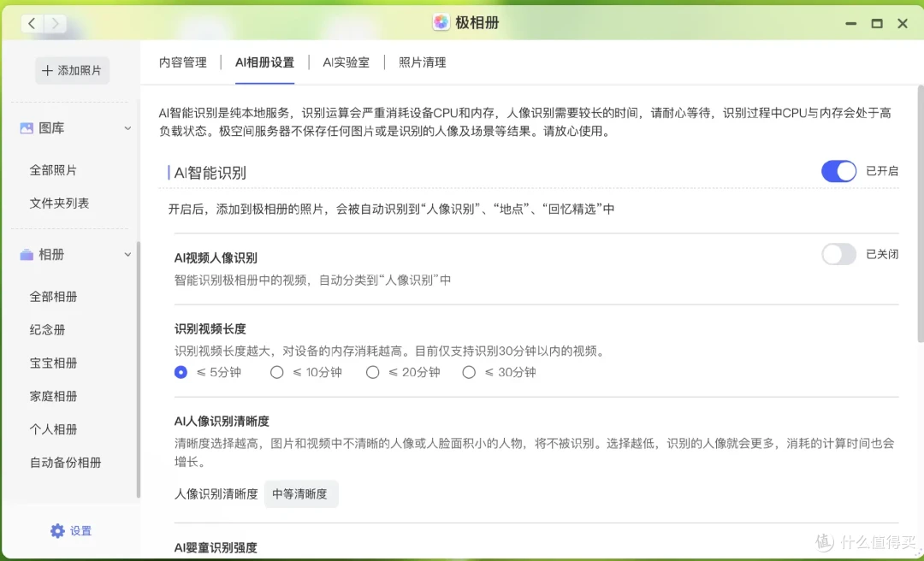Click the 极相册 app logo icon
Screen dimensions: 924x561
pos(441,23)
